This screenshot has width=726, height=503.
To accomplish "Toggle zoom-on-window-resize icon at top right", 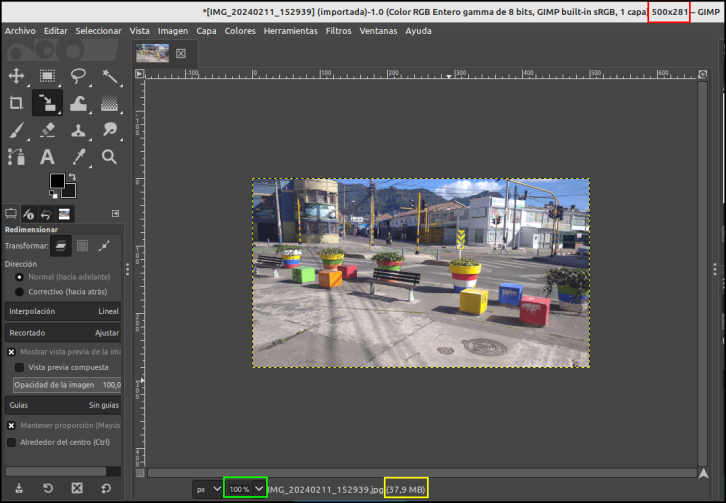I will (702, 74).
